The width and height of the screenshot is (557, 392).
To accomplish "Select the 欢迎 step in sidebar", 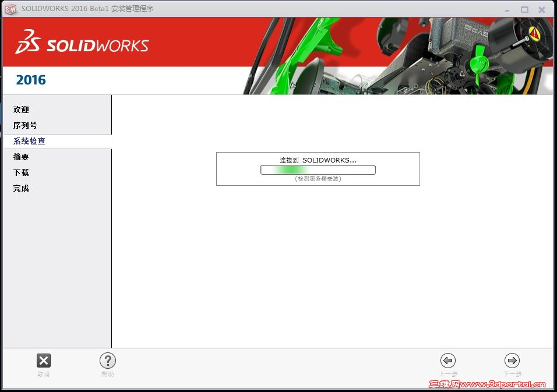I will coord(21,110).
